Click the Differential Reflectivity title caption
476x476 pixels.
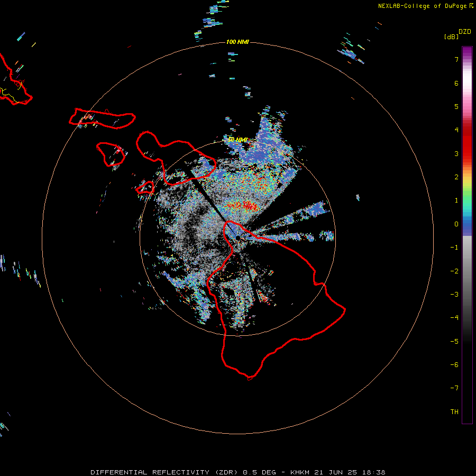pos(238,472)
